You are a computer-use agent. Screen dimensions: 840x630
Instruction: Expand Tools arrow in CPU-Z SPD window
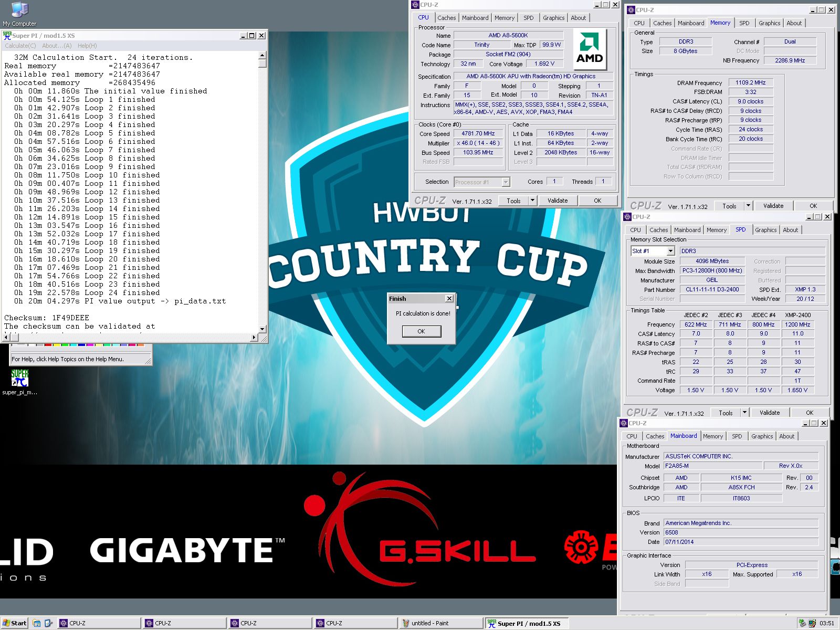point(744,413)
